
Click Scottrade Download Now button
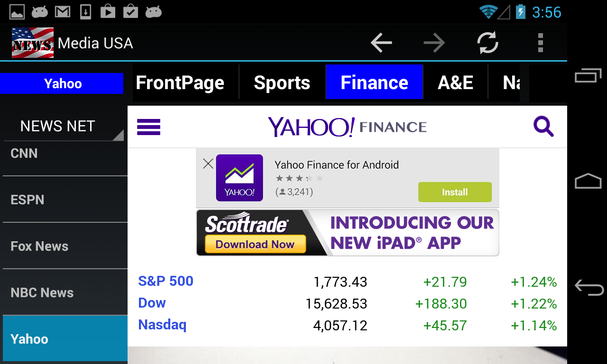(x=255, y=245)
